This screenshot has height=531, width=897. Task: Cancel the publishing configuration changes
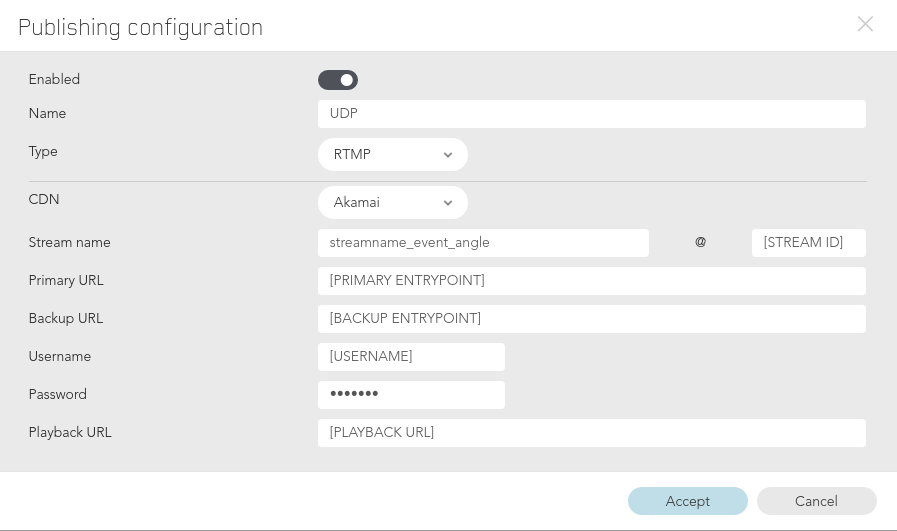[x=816, y=501]
